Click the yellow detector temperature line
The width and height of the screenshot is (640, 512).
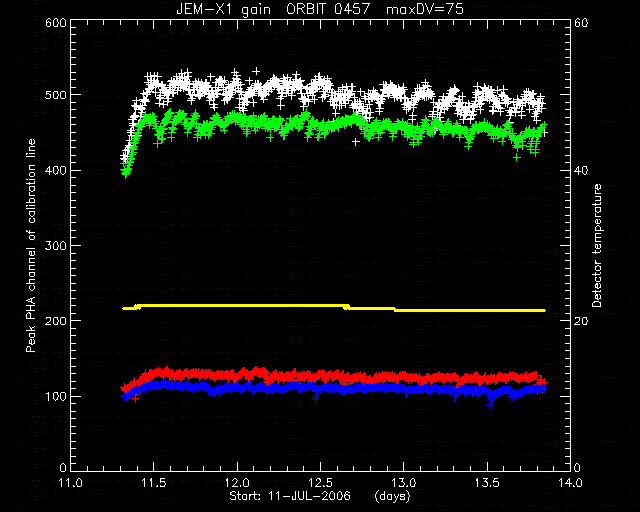(x=334, y=308)
